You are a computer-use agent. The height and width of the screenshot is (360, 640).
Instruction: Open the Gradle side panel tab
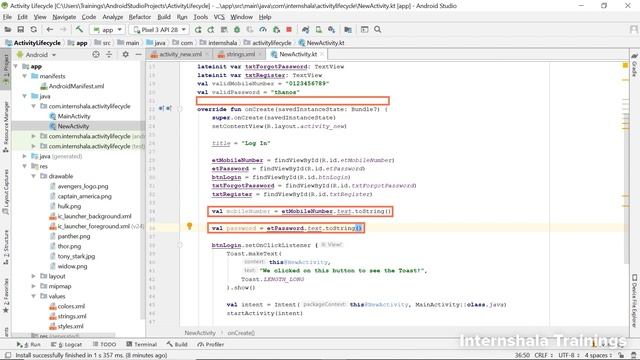pyautogui.click(x=634, y=64)
